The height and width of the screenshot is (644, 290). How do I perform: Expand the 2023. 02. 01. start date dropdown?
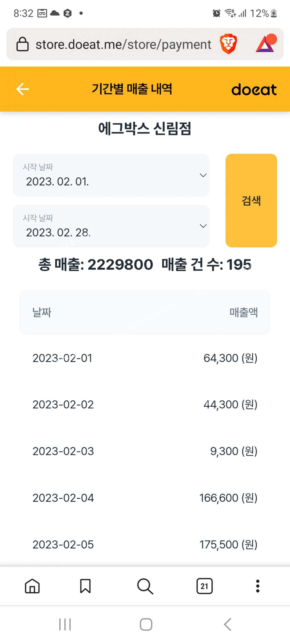click(x=111, y=175)
